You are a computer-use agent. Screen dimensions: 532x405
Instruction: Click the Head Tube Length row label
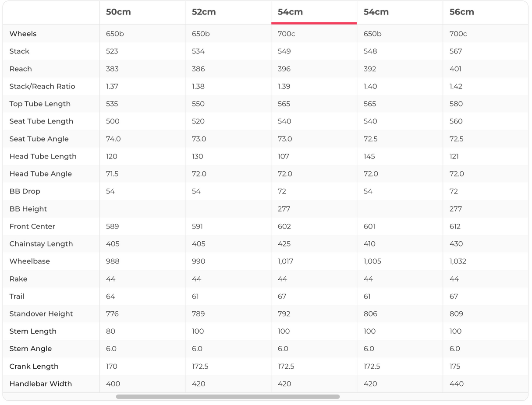coord(43,156)
